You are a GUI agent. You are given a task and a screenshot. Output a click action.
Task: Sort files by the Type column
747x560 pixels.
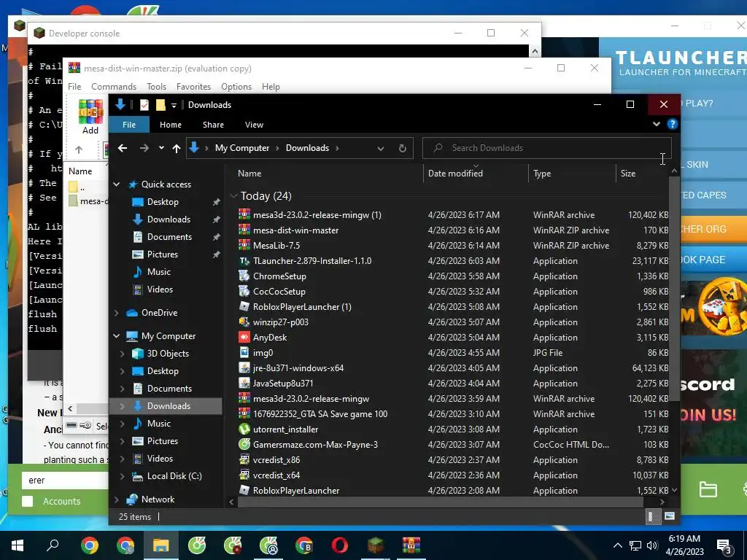pos(572,174)
